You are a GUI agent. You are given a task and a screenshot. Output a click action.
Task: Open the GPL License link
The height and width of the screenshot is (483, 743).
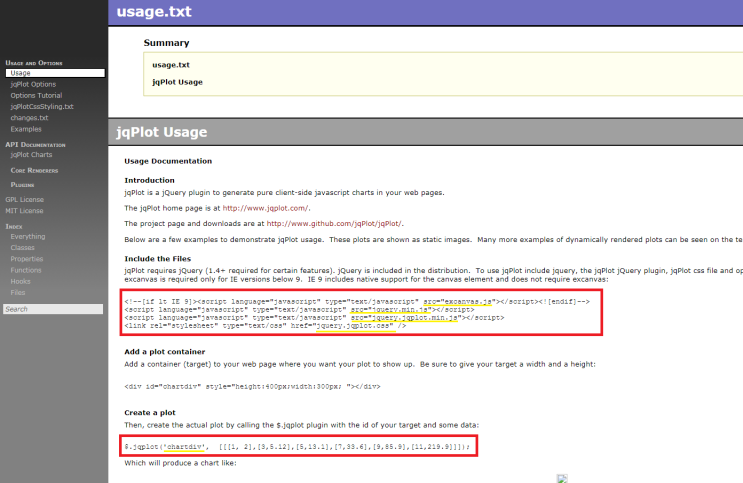pyautogui.click(x=25, y=200)
